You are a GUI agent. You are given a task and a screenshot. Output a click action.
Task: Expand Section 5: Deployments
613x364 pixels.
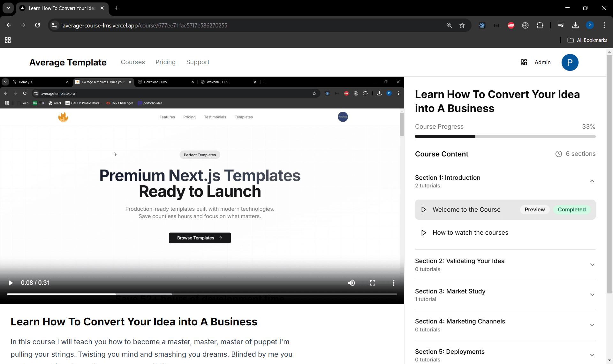505,355
